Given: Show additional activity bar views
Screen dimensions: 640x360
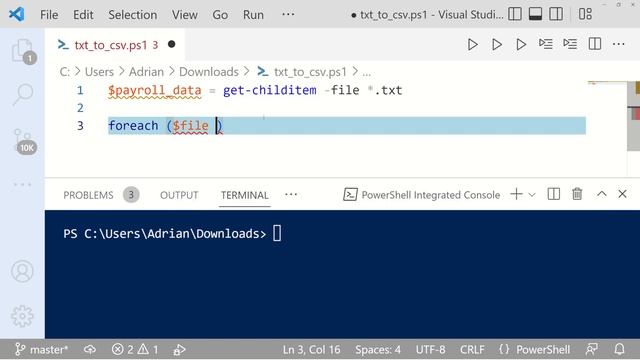Looking at the screenshot, I should [22, 184].
